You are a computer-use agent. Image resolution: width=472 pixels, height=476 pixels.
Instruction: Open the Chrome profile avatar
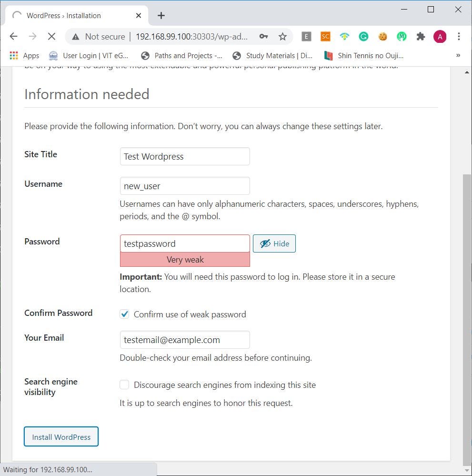pos(440,37)
